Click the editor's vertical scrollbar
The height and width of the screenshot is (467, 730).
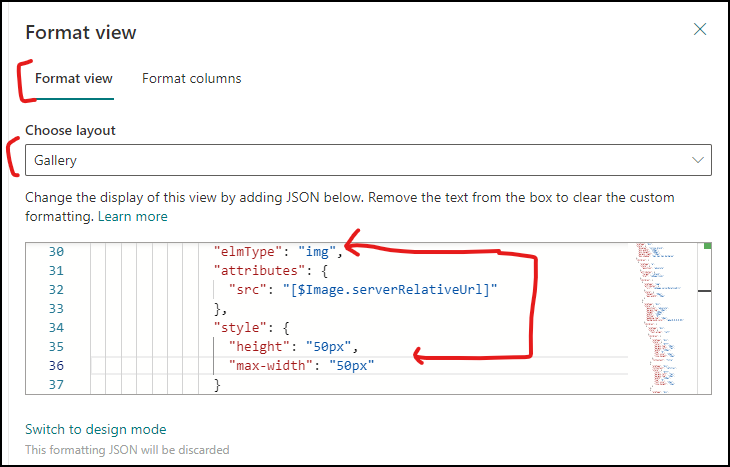pos(707,320)
